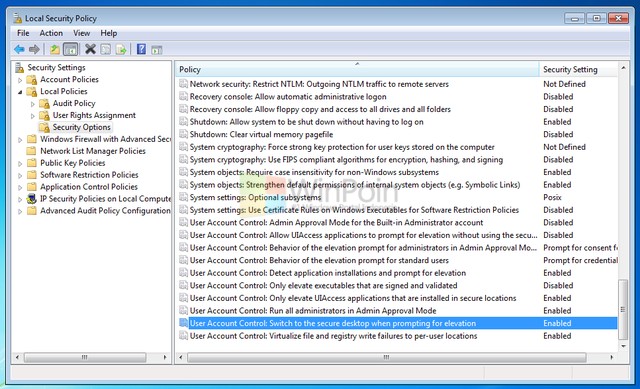The width and height of the screenshot is (640, 389).
Task: Click vertical scrollbar down arrow in policy list
Action: [x=623, y=346]
